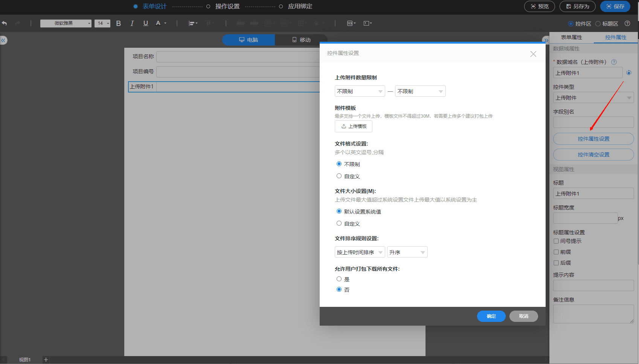Open the 微软雅黑 font family dropdown

(66, 23)
